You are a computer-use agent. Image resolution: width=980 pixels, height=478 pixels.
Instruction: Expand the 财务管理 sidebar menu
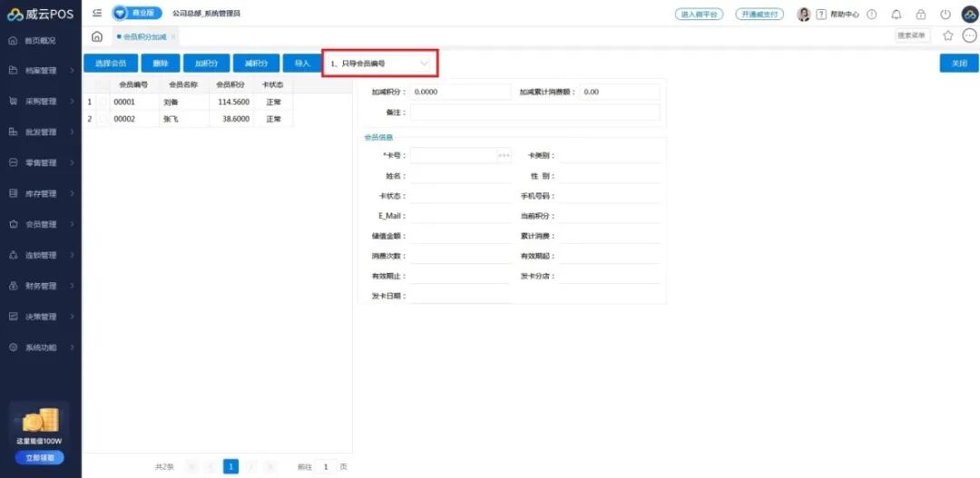pos(41,286)
